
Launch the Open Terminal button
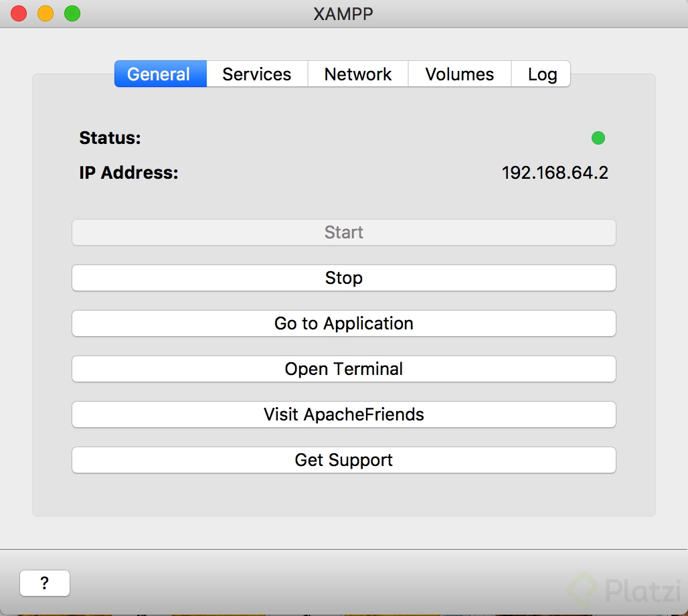click(343, 369)
